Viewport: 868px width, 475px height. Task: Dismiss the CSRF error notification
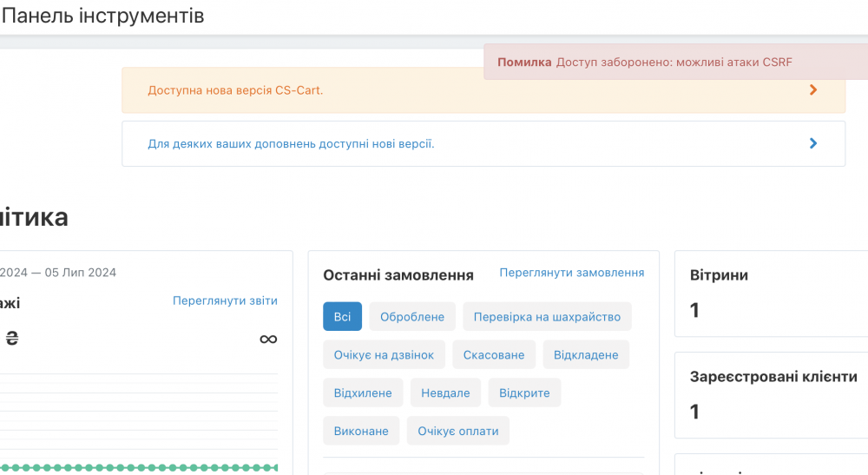point(675,63)
